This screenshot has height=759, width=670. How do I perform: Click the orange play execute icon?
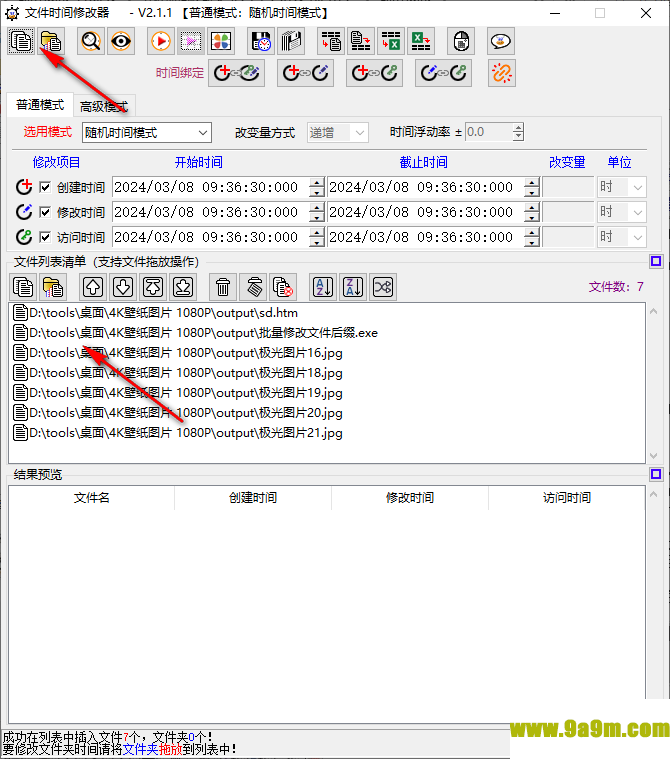tap(161, 41)
